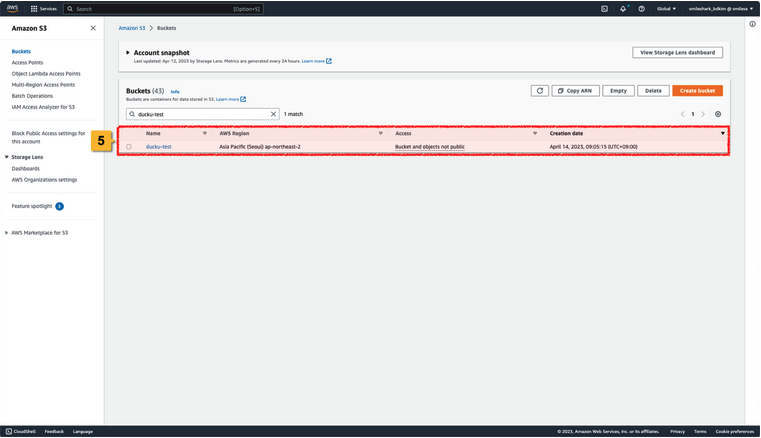Open the AWS notifications bell

[x=623, y=8]
